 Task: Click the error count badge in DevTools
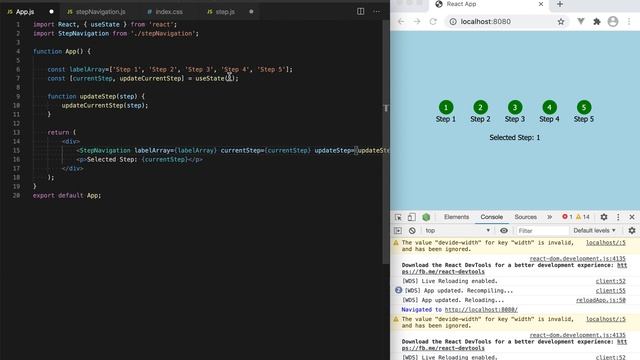pos(567,217)
